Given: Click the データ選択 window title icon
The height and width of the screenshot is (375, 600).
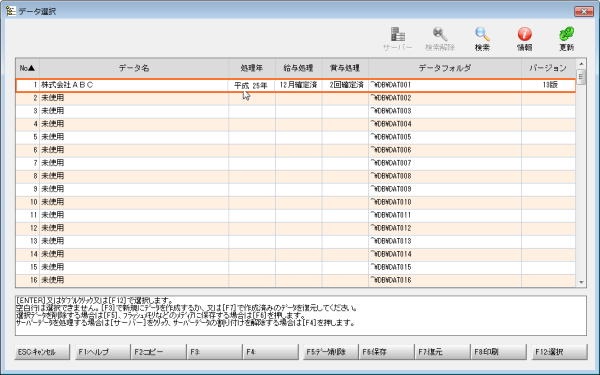Looking at the screenshot, I should point(11,11).
